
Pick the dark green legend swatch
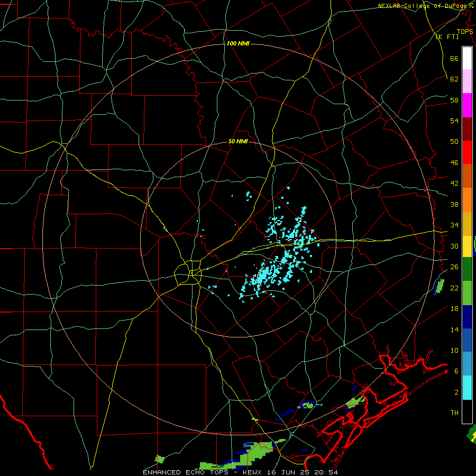point(467,269)
